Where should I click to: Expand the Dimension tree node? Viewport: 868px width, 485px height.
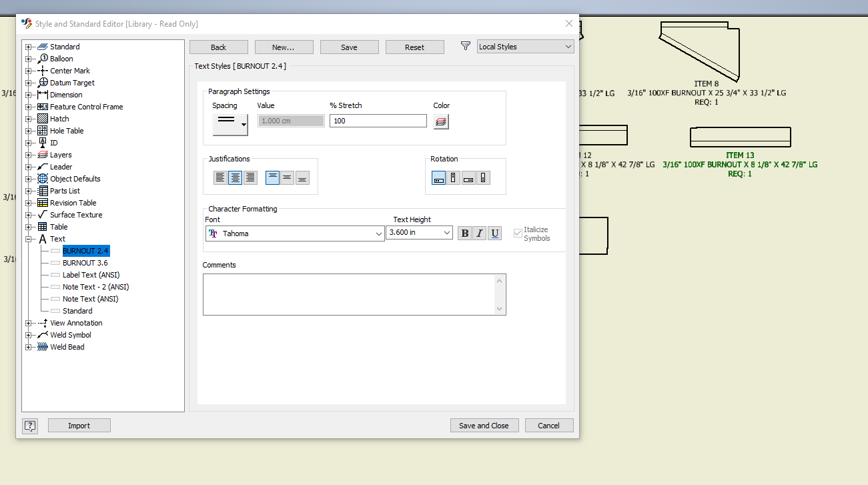[27, 94]
